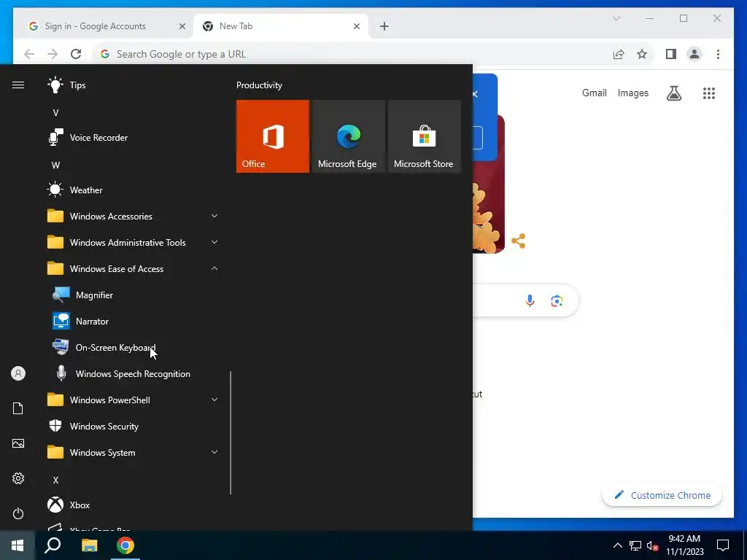Switch to Sign in - Google Accounts tab
Viewport: 747px width, 560px height.
pyautogui.click(x=95, y=26)
